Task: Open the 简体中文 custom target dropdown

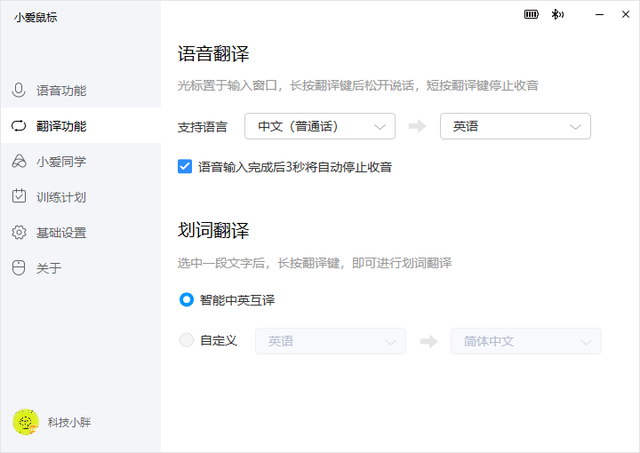Action: (526, 341)
